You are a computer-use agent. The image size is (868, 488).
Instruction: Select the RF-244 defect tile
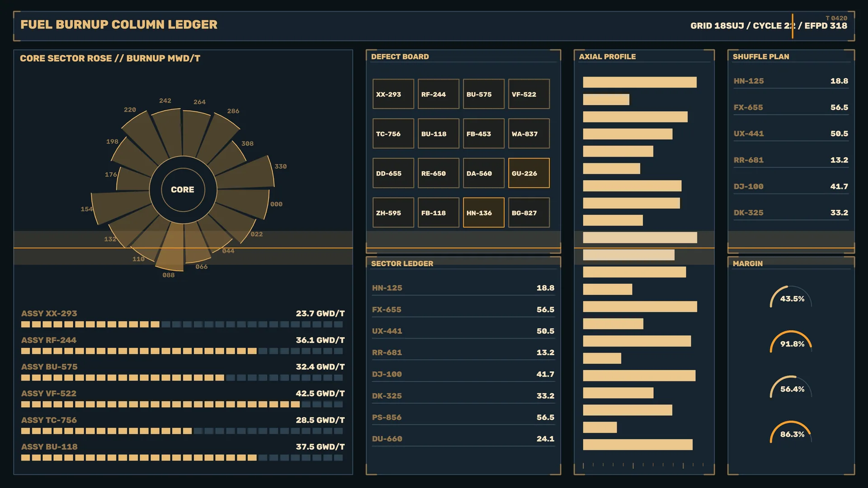click(438, 94)
